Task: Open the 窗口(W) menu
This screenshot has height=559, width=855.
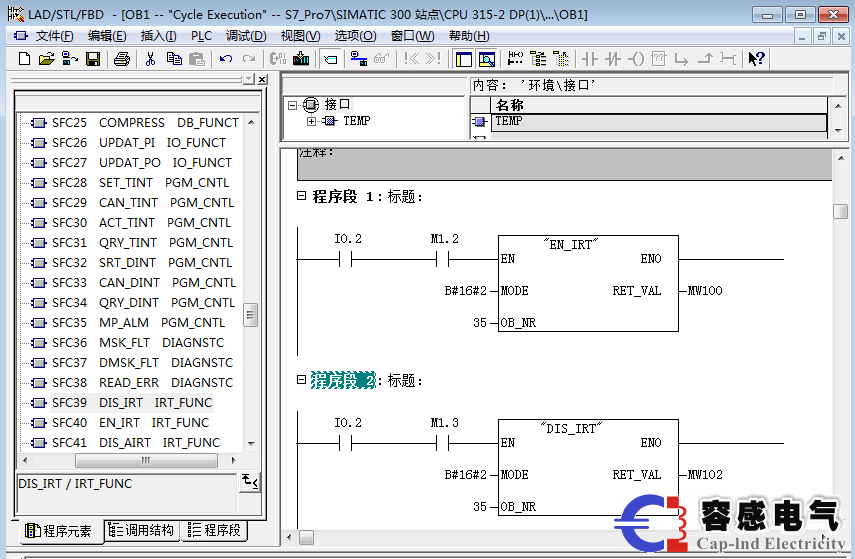Action: [x=412, y=36]
